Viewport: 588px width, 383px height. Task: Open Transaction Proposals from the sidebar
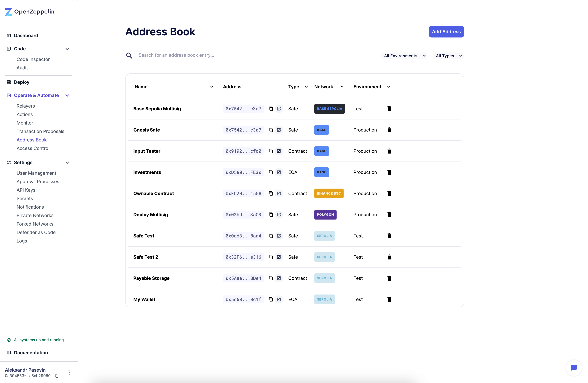(x=40, y=131)
